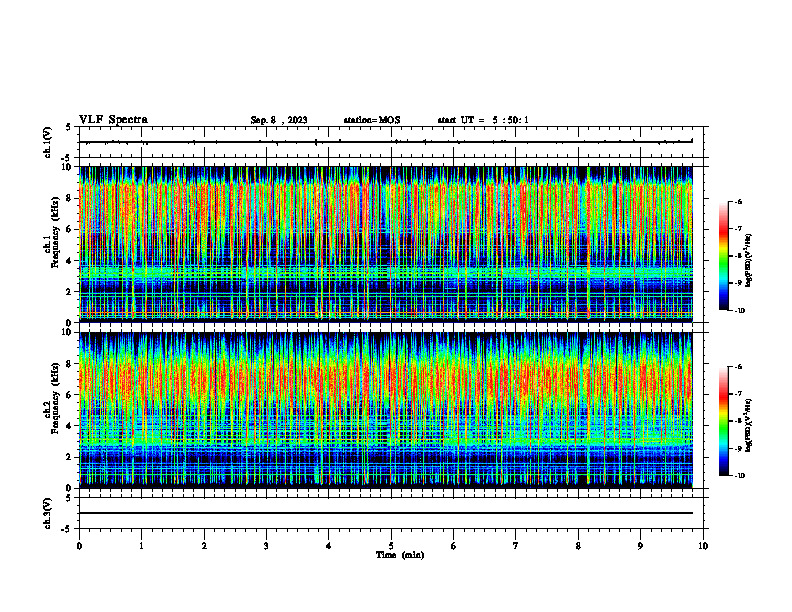This screenshot has height=612, width=792.
Task: Click the "station=MOS" label
Action: (372, 120)
